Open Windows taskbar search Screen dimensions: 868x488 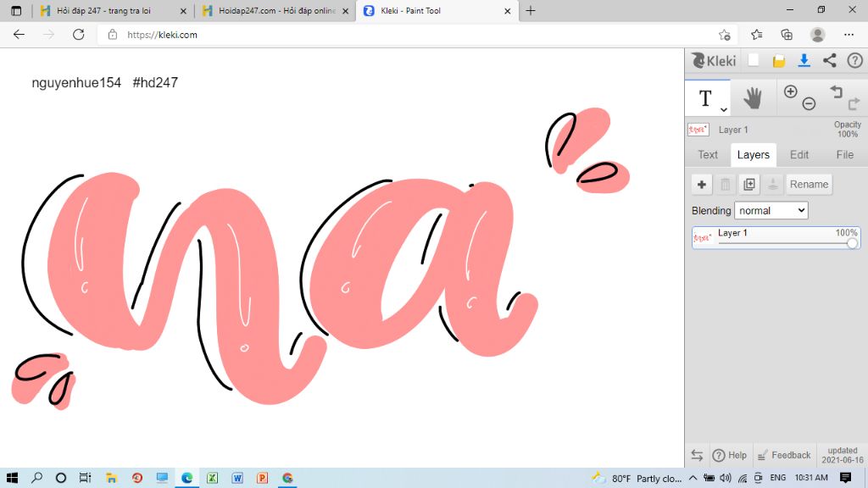(36, 478)
